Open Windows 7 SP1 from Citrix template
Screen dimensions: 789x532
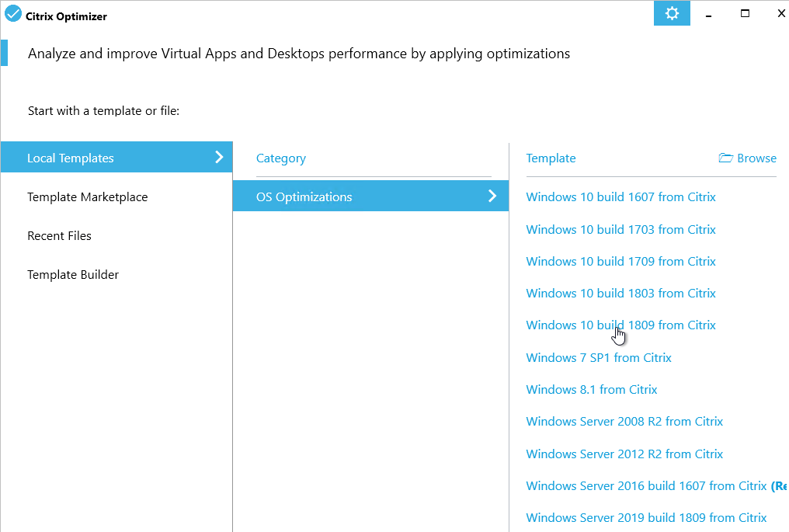[x=599, y=358]
